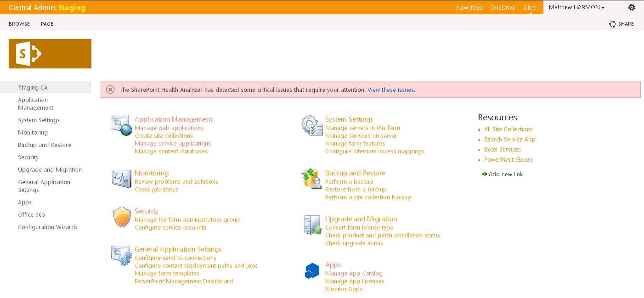Click the Monitoring chart icon
Viewport: 644px width, 298px height.
[121, 179]
